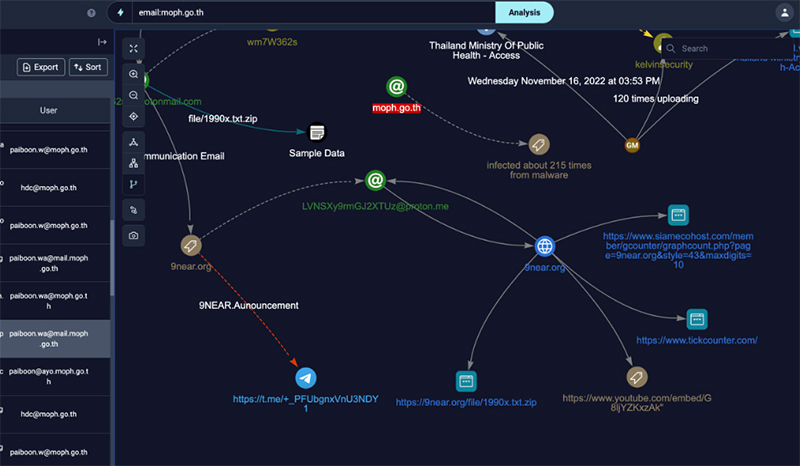800x466 pixels.
Task: Collapse the left results panel
Action: [102, 42]
